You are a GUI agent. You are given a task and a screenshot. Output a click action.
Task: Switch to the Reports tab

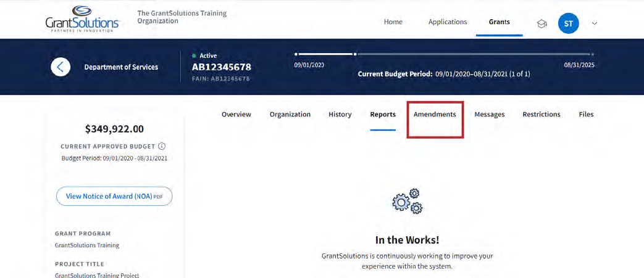[383, 115]
